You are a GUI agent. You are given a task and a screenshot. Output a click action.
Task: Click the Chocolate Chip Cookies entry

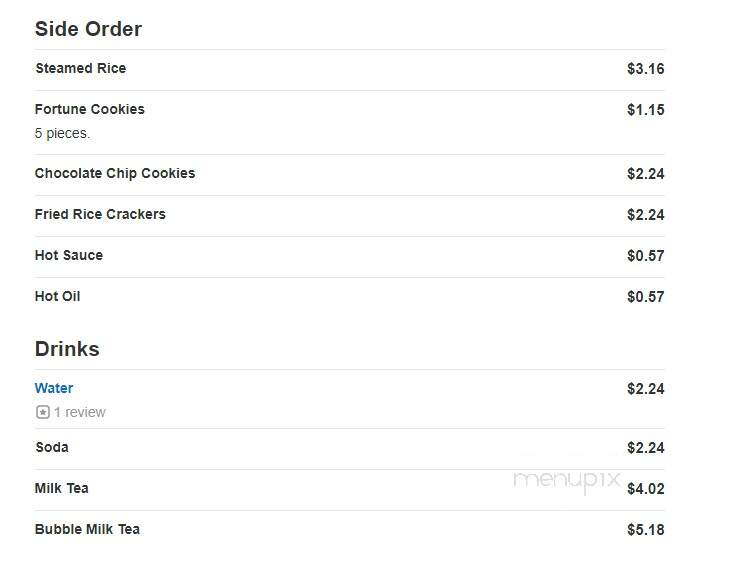[x=115, y=173]
